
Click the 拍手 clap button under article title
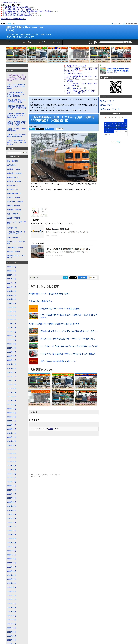tap(60, 129)
